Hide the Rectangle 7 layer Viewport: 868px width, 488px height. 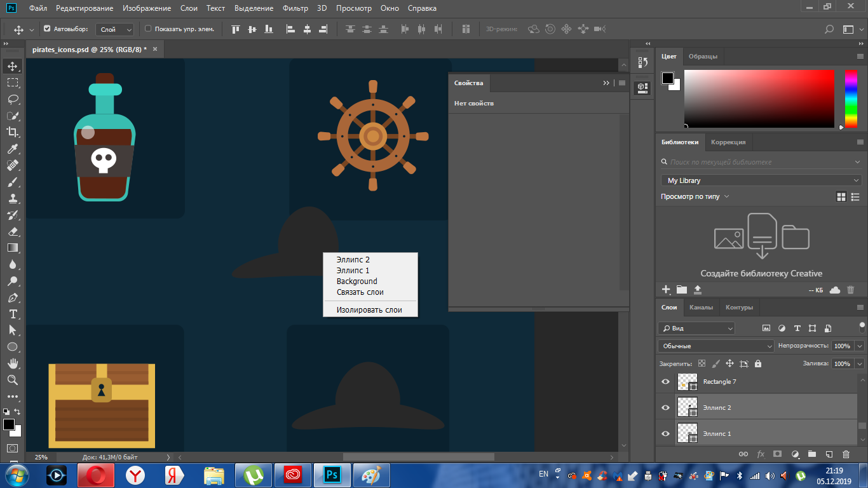pos(665,382)
